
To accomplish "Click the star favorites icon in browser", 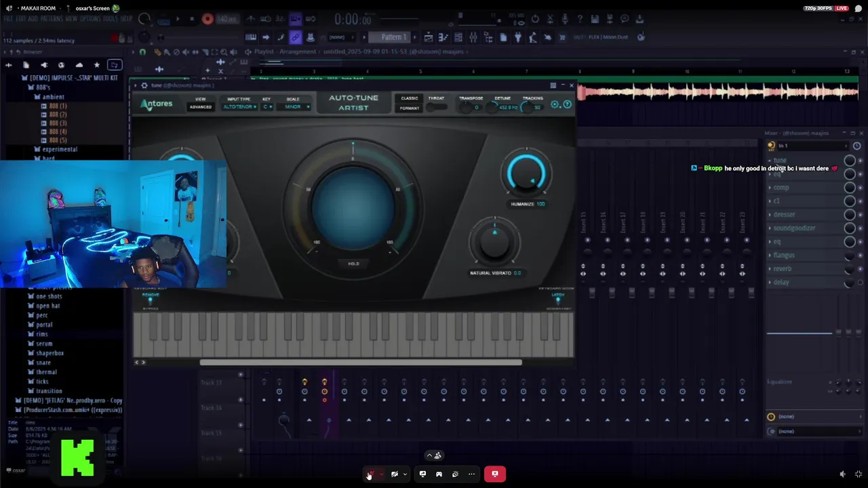I will coord(97,65).
